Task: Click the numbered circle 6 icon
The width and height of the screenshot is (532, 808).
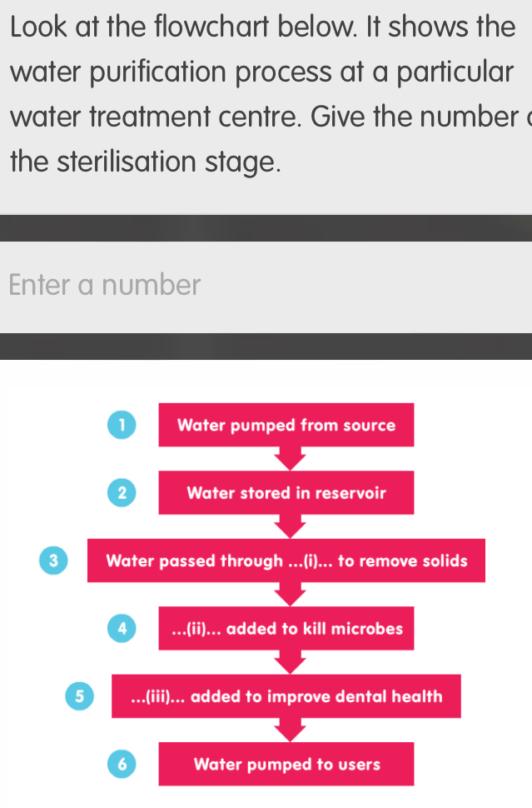Action: [x=122, y=763]
